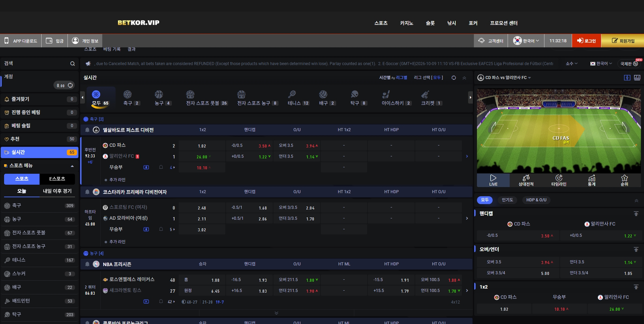Select CD 파스 1x2 odds 1.02
The width and height of the screenshot is (644, 324).
pyautogui.click(x=202, y=146)
